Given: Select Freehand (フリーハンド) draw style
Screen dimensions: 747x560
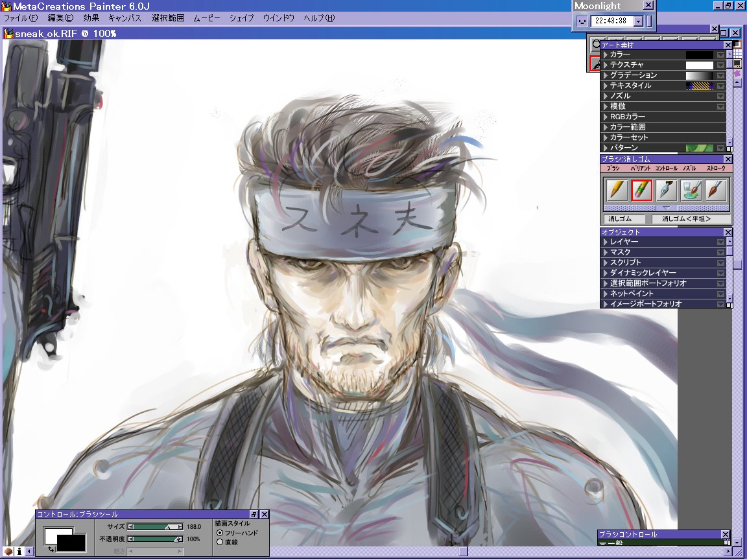Looking at the screenshot, I should pyautogui.click(x=220, y=533).
